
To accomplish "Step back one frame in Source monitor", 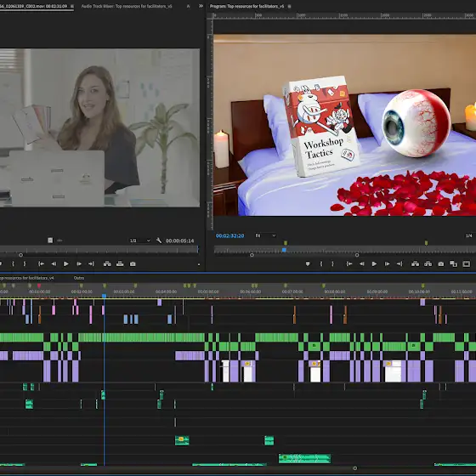I will pyautogui.click(x=54, y=264).
